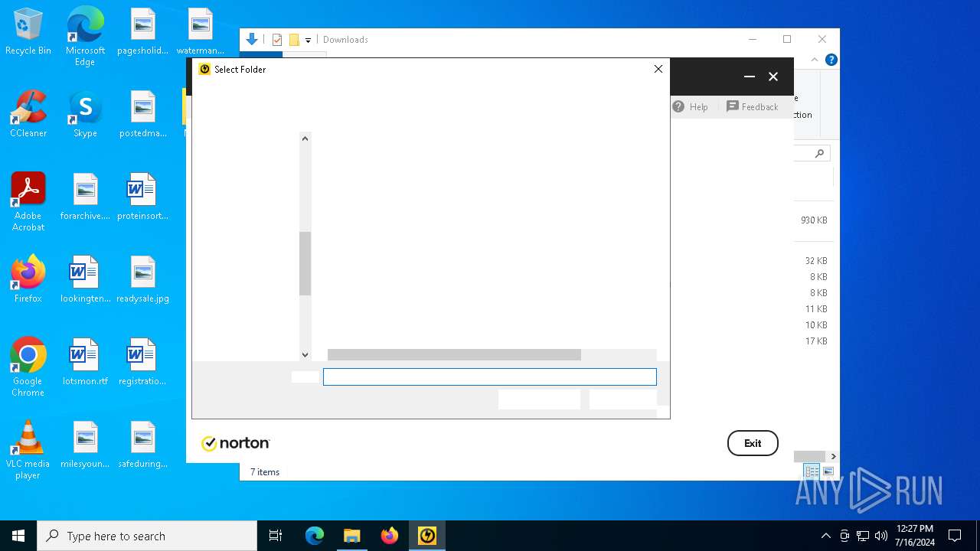Click the New folder icon in Explorer toolbar
Viewport: 980px width, 551px height.
tap(294, 40)
